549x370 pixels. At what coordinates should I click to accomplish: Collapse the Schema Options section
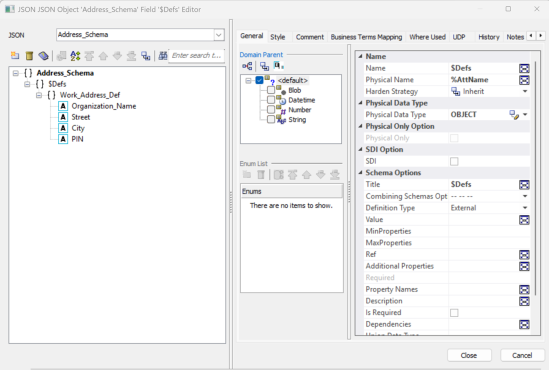click(x=360, y=173)
